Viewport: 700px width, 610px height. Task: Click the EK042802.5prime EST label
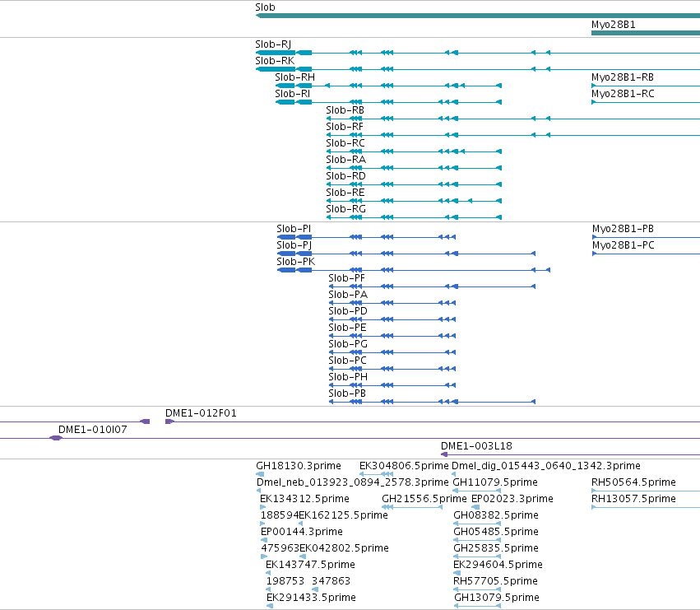click(344, 548)
